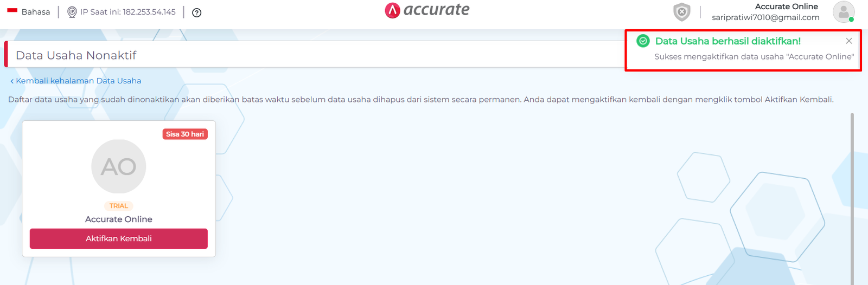Click the saripratiwi7010@gmail.com account email

pyautogui.click(x=765, y=17)
